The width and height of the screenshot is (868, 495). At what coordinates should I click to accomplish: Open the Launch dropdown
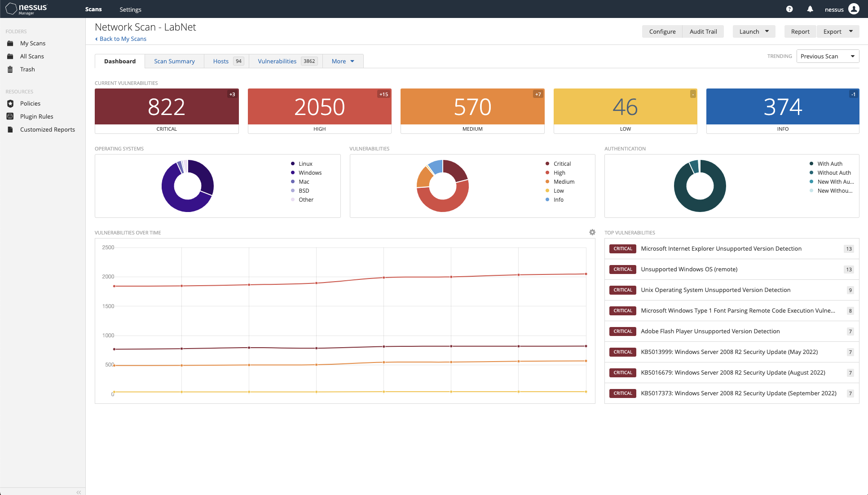tap(754, 31)
